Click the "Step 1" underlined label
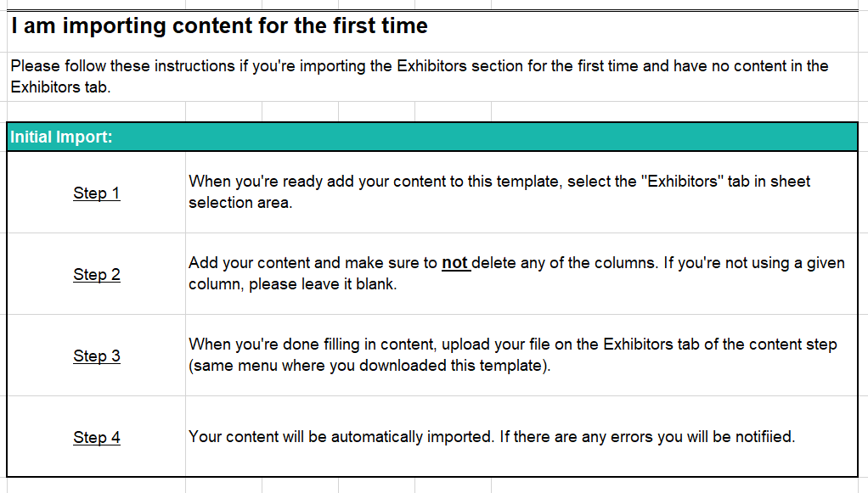This screenshot has height=493, width=868. (x=97, y=193)
